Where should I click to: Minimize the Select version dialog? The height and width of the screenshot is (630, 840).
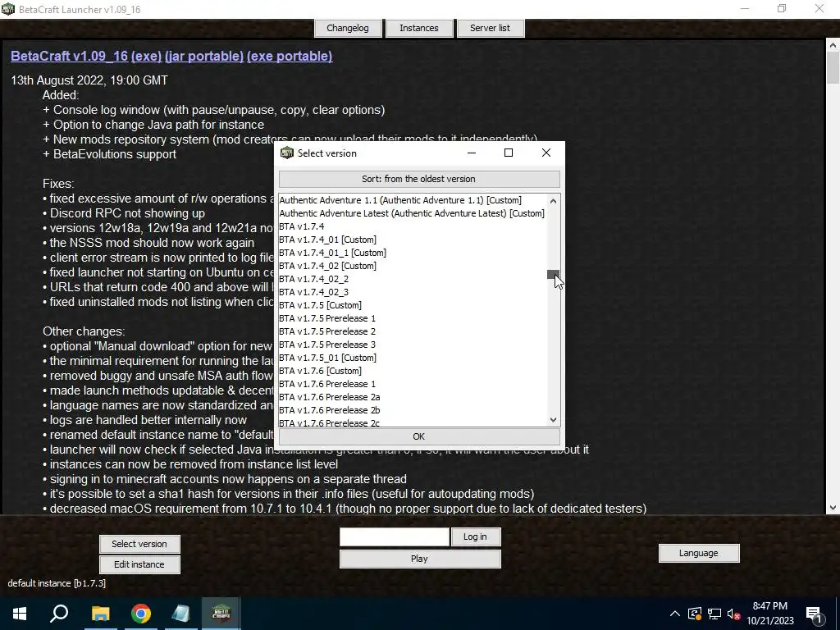pos(472,153)
